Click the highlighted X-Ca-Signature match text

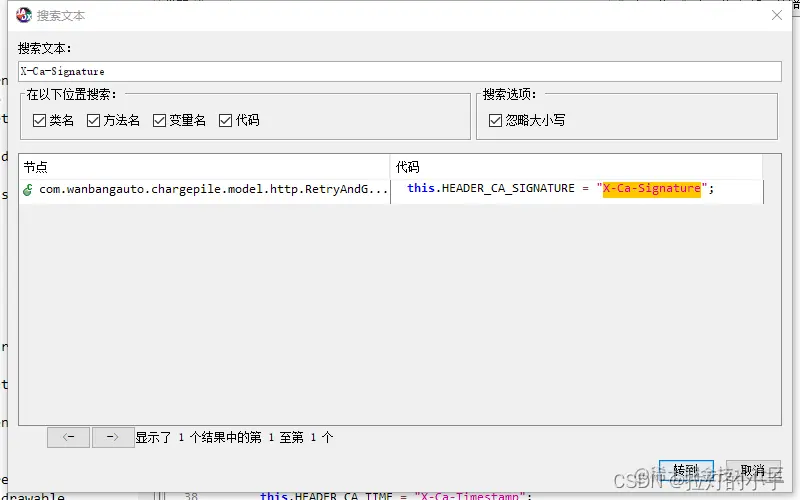click(652, 188)
